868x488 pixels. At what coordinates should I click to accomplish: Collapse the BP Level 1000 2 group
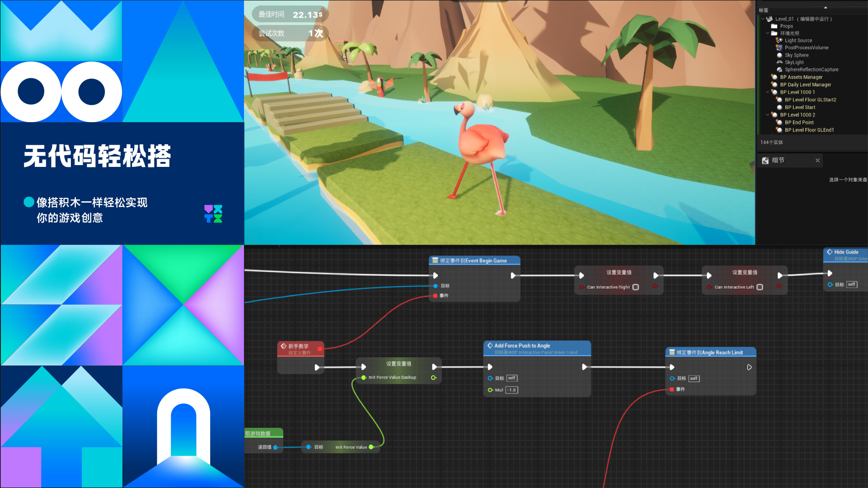(768, 115)
